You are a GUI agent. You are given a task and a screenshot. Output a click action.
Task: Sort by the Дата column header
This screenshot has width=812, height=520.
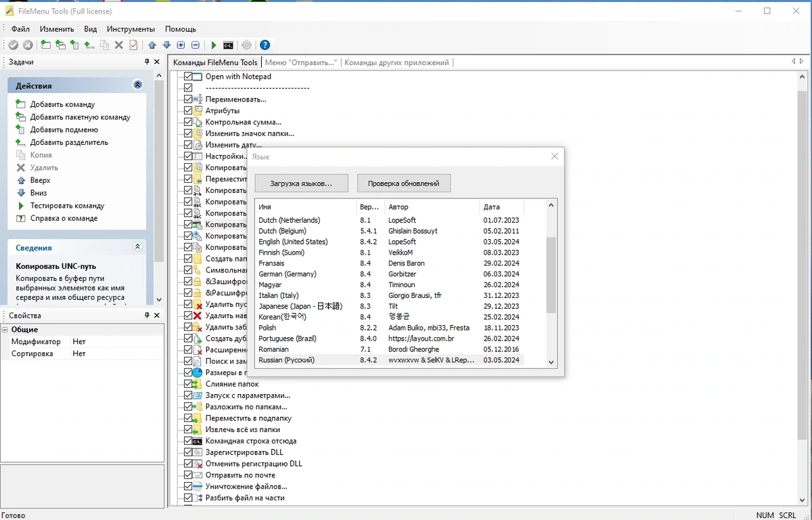point(501,207)
